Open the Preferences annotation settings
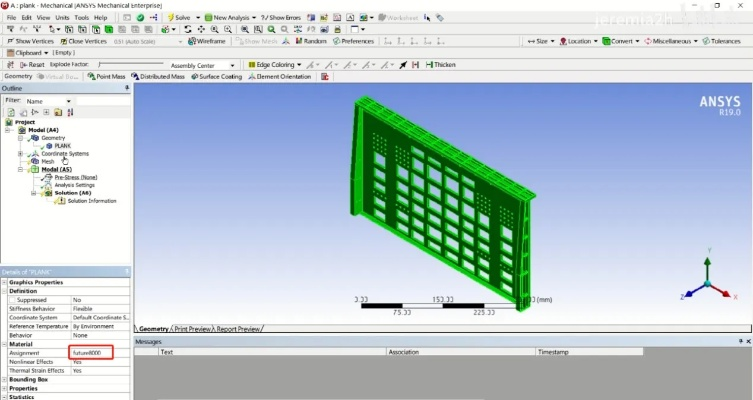Viewport: 753px width, 400px height. [x=352, y=41]
